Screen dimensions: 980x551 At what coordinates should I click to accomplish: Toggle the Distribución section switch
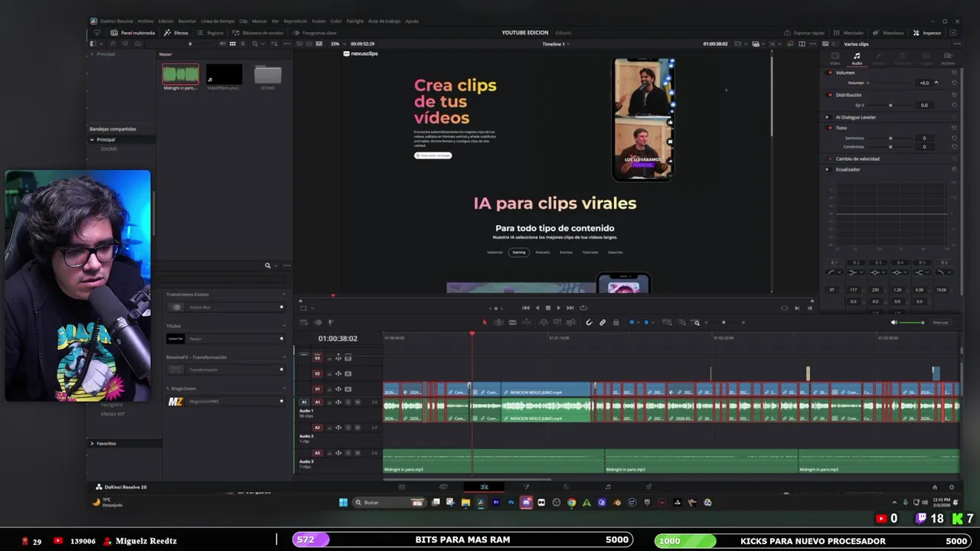829,95
